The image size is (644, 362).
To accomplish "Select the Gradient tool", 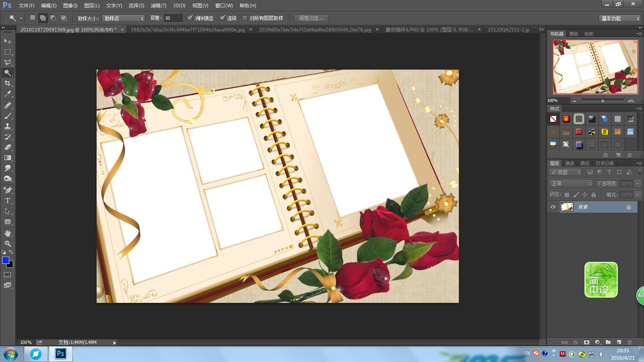I will [x=8, y=158].
